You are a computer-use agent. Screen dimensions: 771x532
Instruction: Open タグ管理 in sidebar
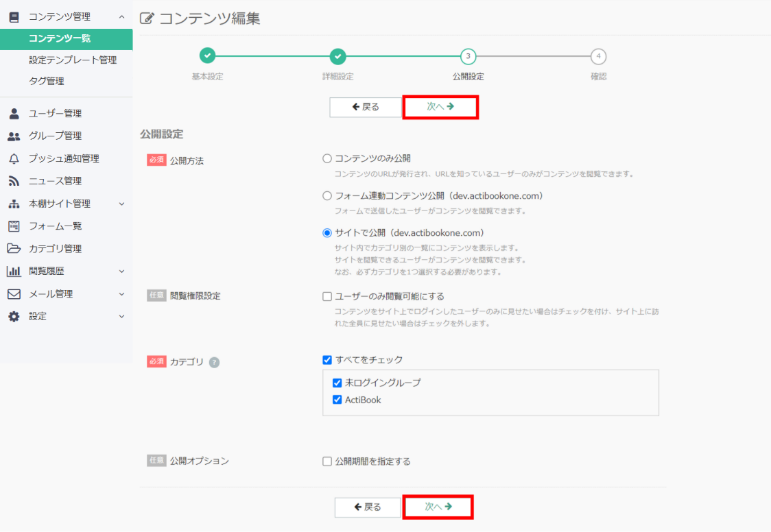pos(47,81)
